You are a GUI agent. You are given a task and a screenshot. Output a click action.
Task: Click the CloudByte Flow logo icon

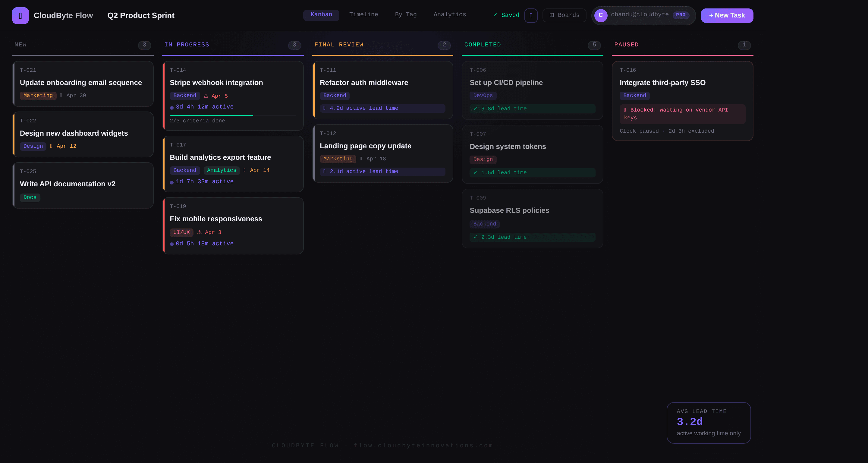[20, 15]
